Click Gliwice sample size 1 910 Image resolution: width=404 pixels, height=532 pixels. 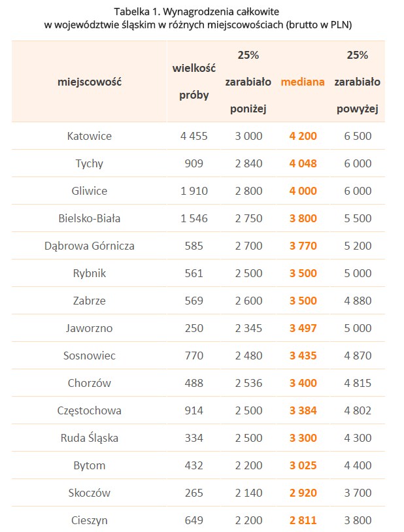tap(194, 191)
